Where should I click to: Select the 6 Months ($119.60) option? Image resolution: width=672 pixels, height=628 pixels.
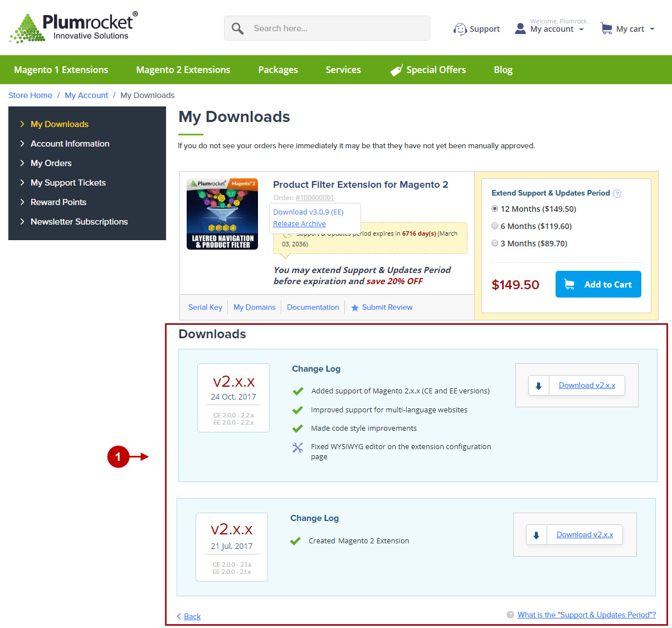pos(495,226)
